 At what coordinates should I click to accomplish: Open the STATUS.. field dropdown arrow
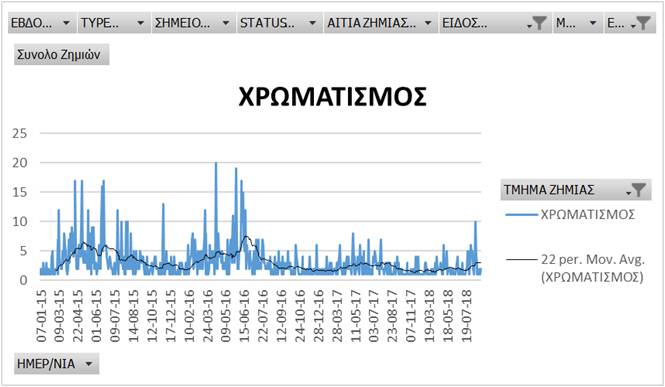pyautogui.click(x=312, y=23)
